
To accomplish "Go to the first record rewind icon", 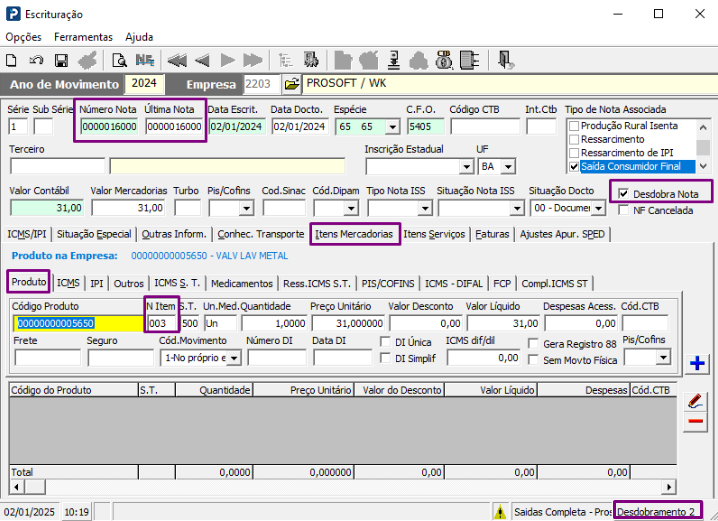I will [177, 60].
